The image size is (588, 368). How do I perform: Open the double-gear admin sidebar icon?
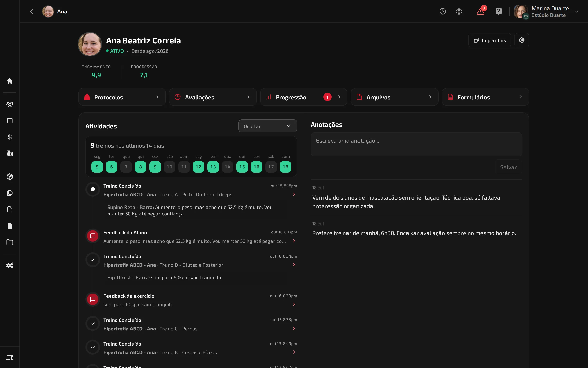point(10,265)
